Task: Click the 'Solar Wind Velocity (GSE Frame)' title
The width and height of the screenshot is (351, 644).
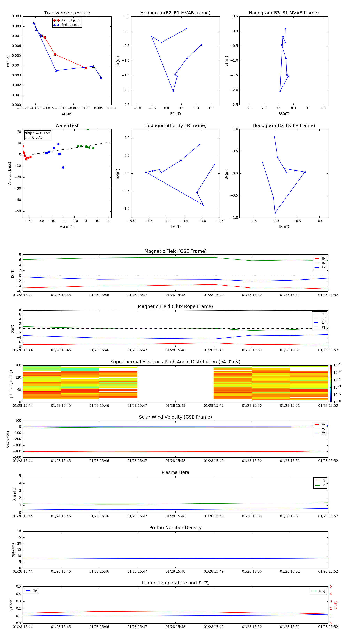Action: 175,417
